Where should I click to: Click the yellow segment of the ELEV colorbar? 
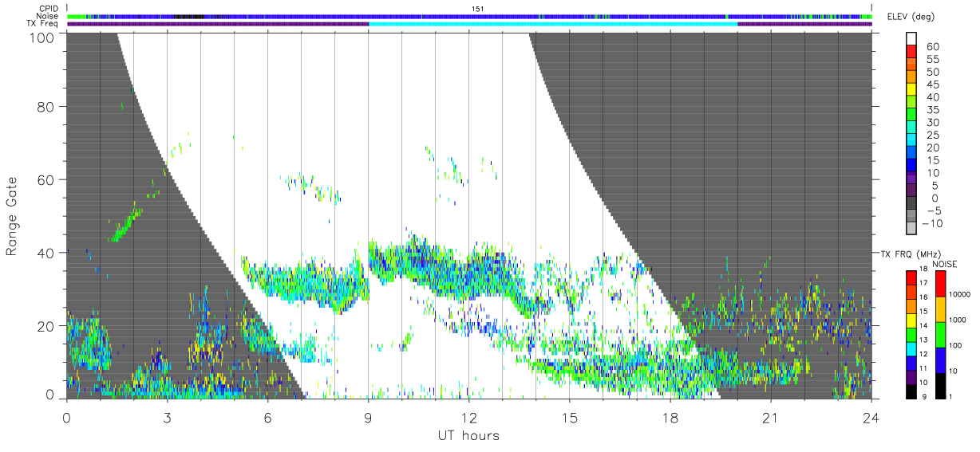pyautogui.click(x=912, y=89)
